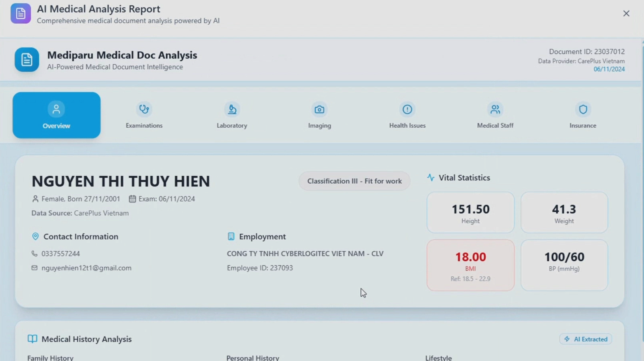Click the Ref: 18.5 - 22.9 text
The width and height of the screenshot is (644, 361).
point(470,279)
